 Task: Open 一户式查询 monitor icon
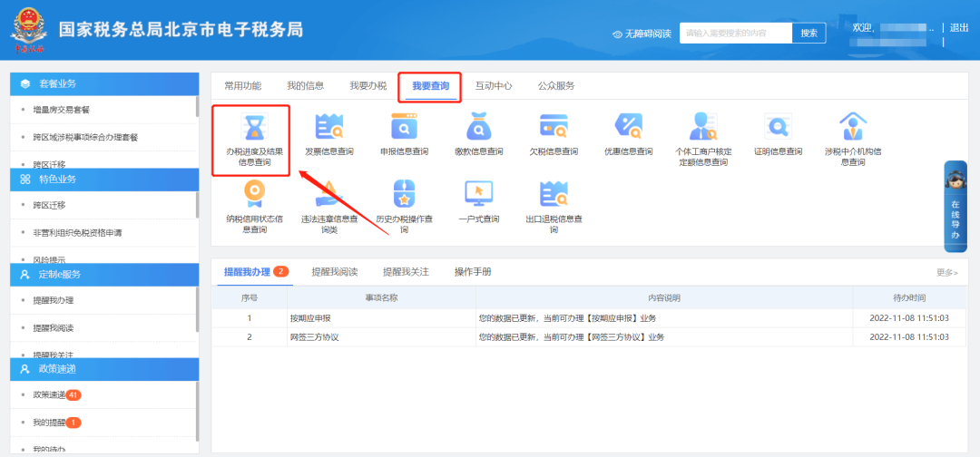point(479,194)
